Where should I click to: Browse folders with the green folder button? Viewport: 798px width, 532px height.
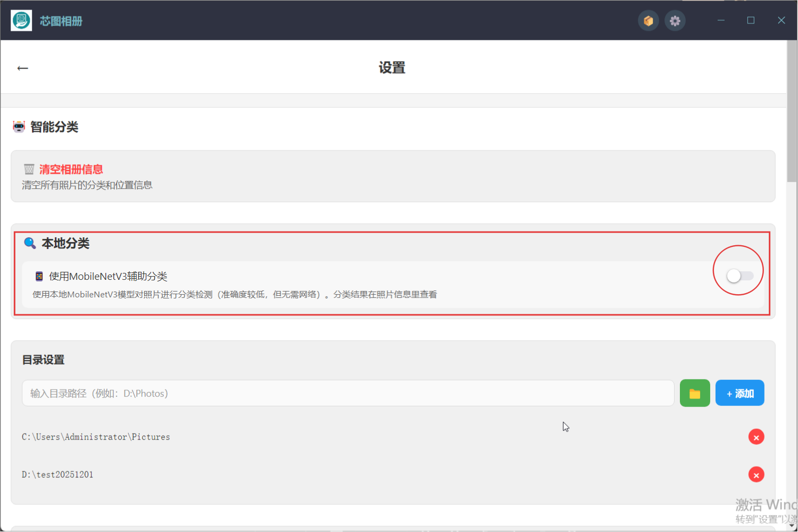694,393
